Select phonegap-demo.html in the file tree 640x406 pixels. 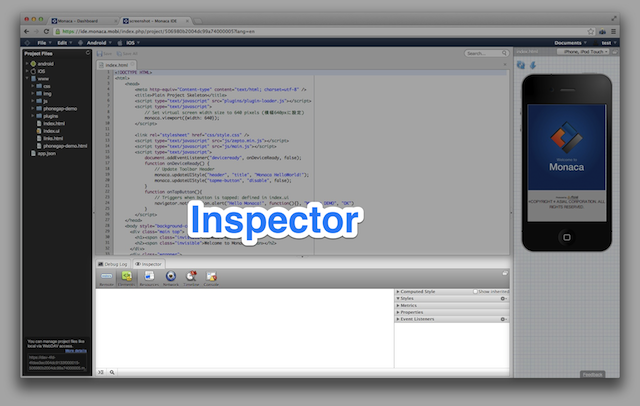[x=63, y=146]
